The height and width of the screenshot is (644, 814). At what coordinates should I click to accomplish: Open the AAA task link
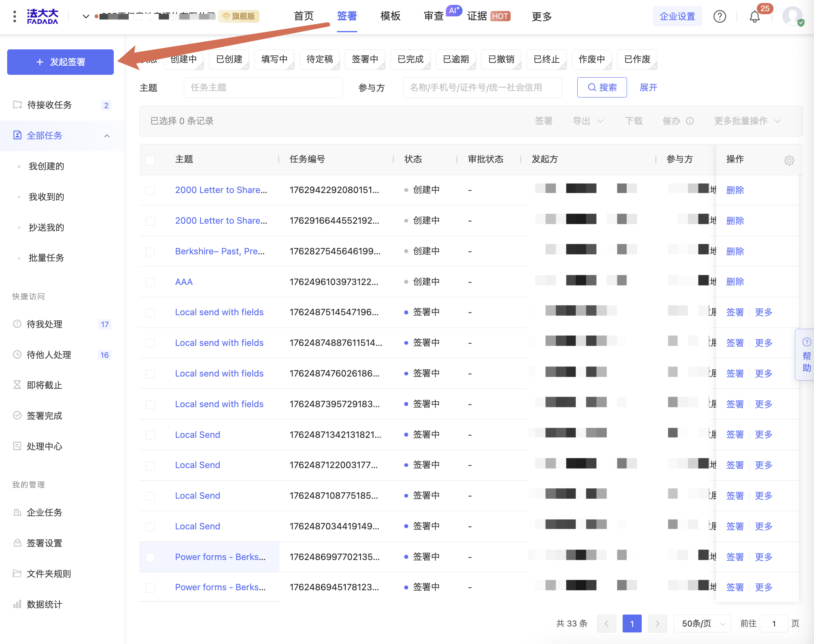[184, 282]
